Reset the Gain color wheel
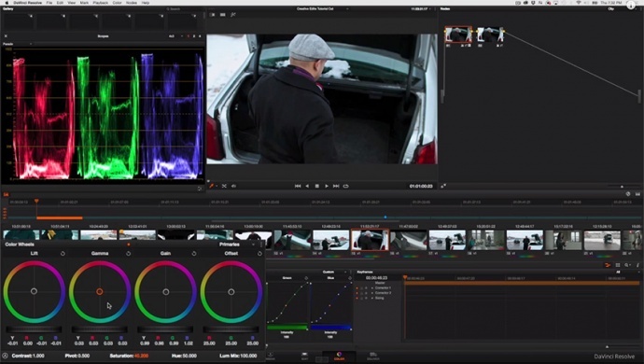Viewport: 644px width, 364px height. point(194,254)
